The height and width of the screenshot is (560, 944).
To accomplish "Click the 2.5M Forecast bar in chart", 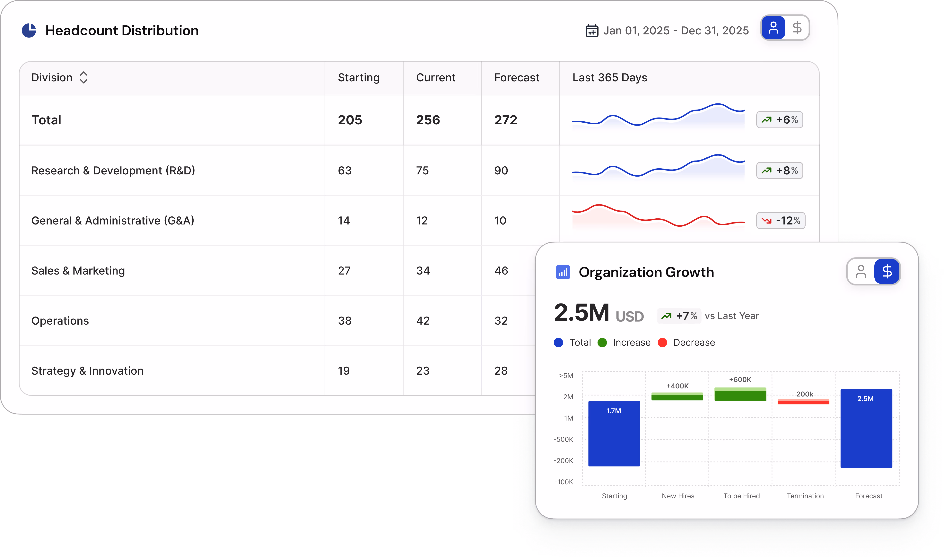I will click(x=866, y=428).
